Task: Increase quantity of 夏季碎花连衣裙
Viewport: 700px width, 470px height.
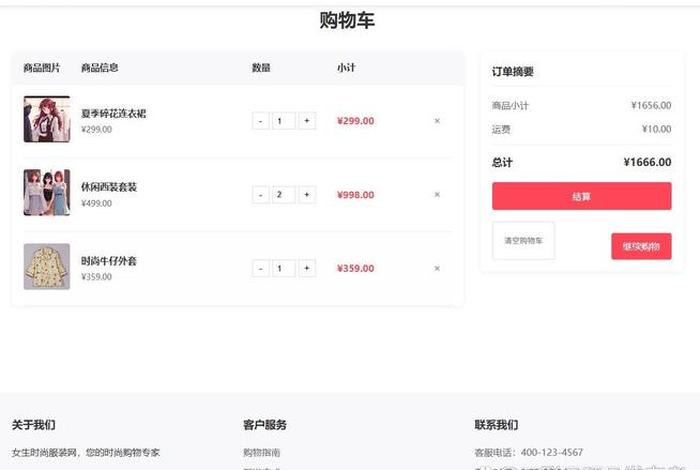Action: click(307, 121)
